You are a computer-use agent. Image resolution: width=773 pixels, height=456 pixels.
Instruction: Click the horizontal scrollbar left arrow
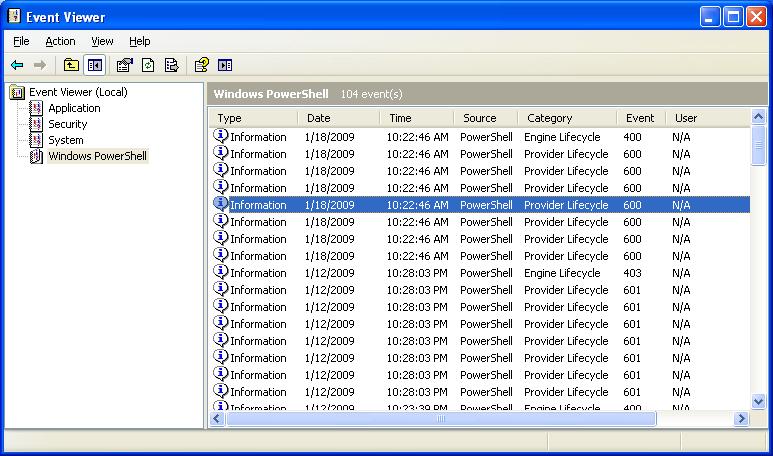coord(217,419)
